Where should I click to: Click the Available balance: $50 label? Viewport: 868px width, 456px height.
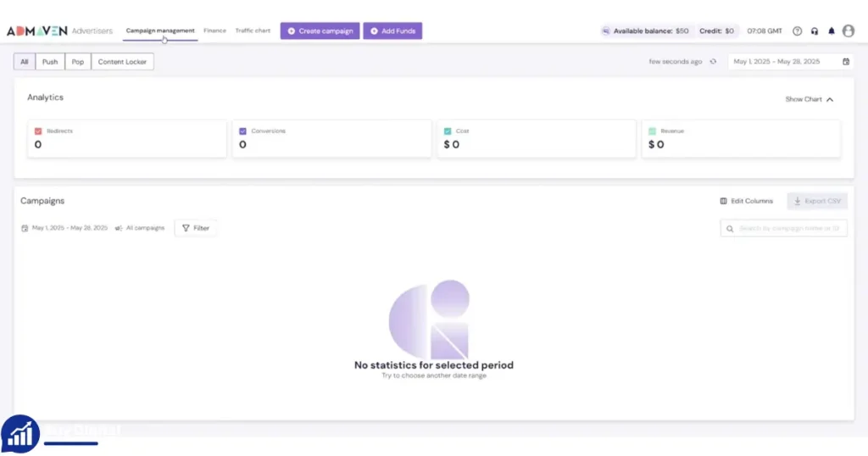(651, 31)
